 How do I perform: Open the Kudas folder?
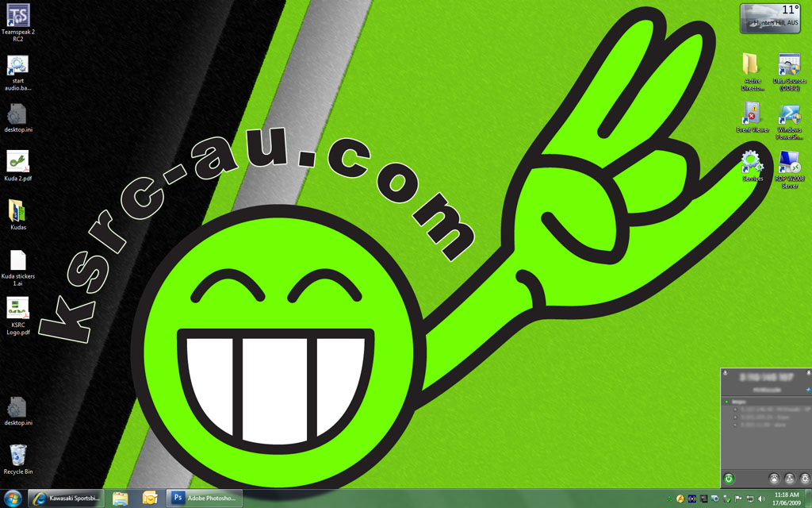pos(17,211)
